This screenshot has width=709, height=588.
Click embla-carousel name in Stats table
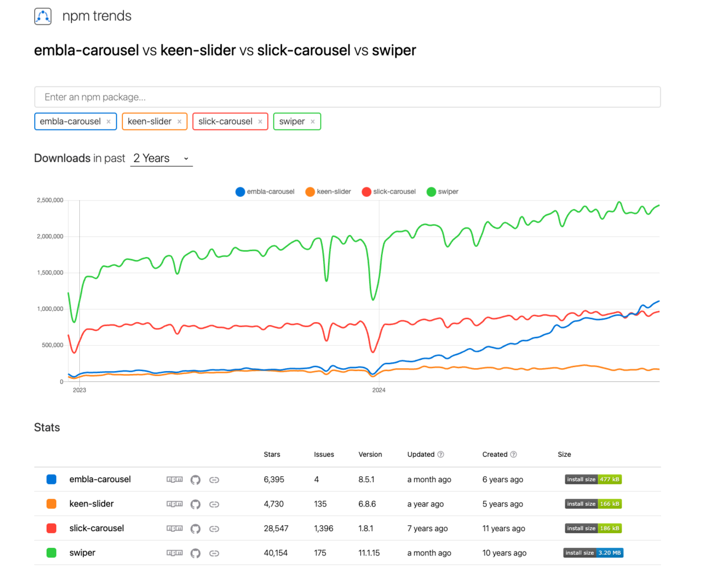coord(100,479)
